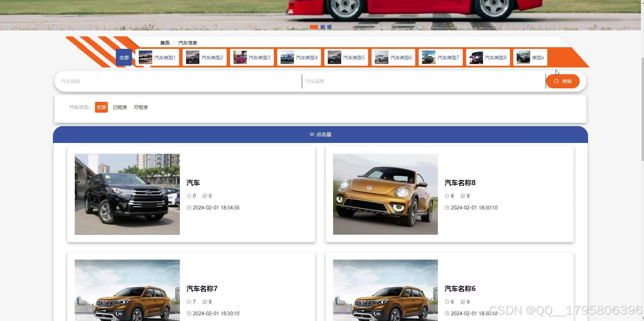Click the 汽车名称7 title
644x321 pixels.
[202, 289]
